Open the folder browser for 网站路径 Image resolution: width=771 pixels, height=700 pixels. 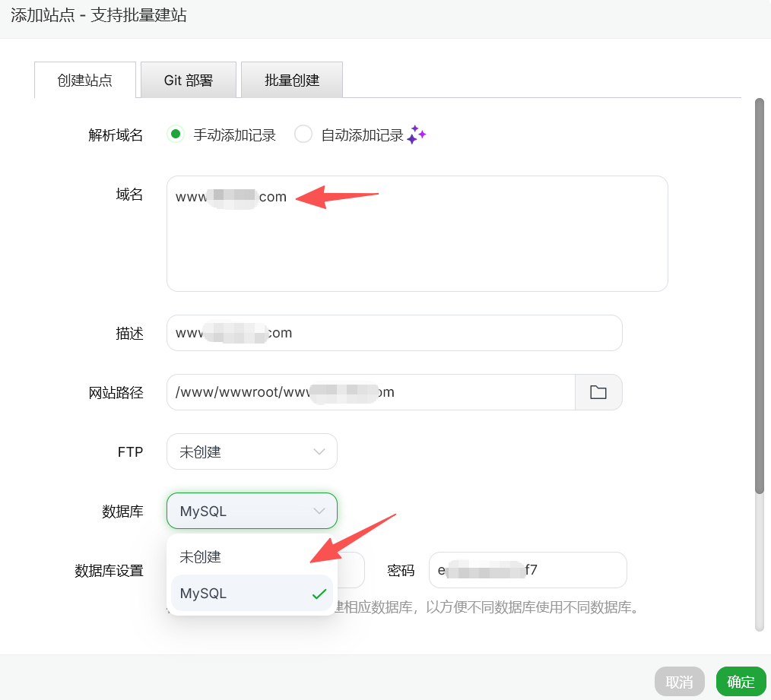click(598, 392)
